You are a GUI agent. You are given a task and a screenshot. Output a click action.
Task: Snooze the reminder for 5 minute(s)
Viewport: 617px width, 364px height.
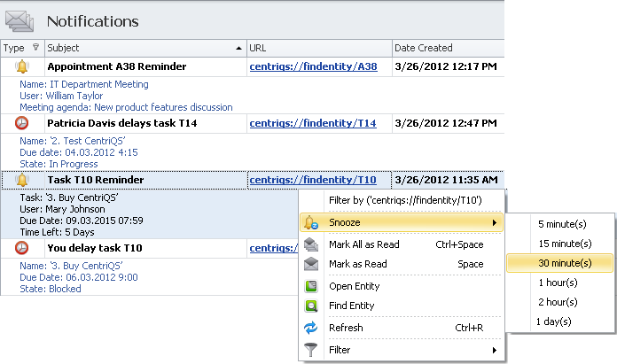[x=561, y=224]
